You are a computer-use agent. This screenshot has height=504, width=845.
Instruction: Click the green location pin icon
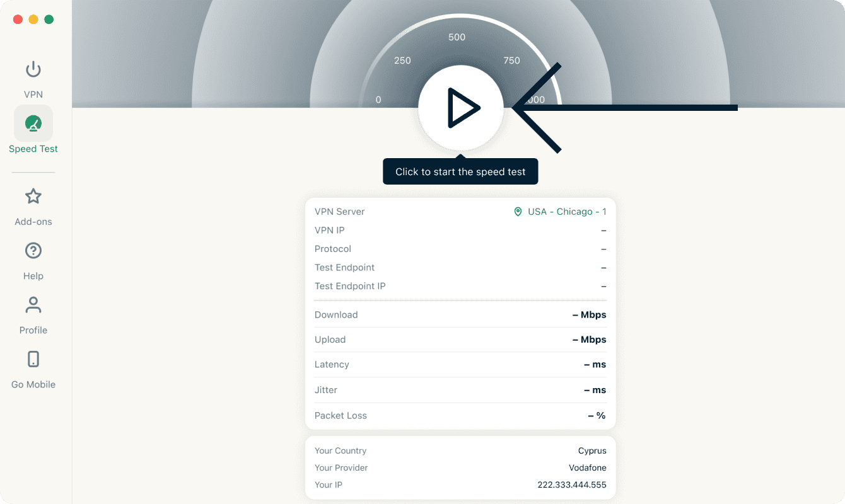518,212
